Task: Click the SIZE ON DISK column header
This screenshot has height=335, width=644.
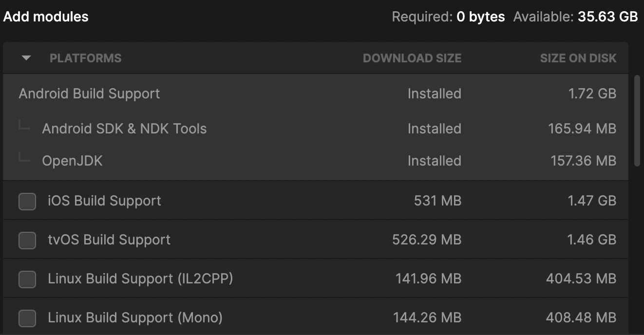Action: [578, 58]
